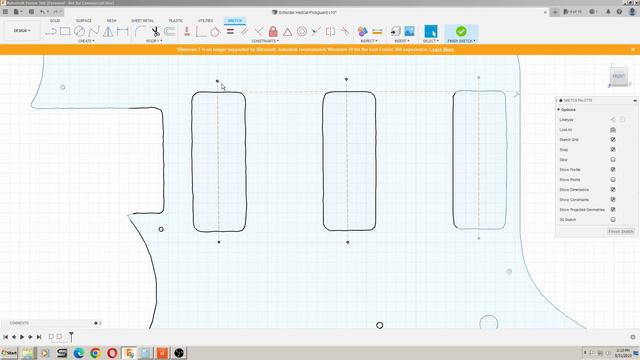The height and width of the screenshot is (360, 640).
Task: Enable the Slice checkbox
Action: tap(613, 160)
